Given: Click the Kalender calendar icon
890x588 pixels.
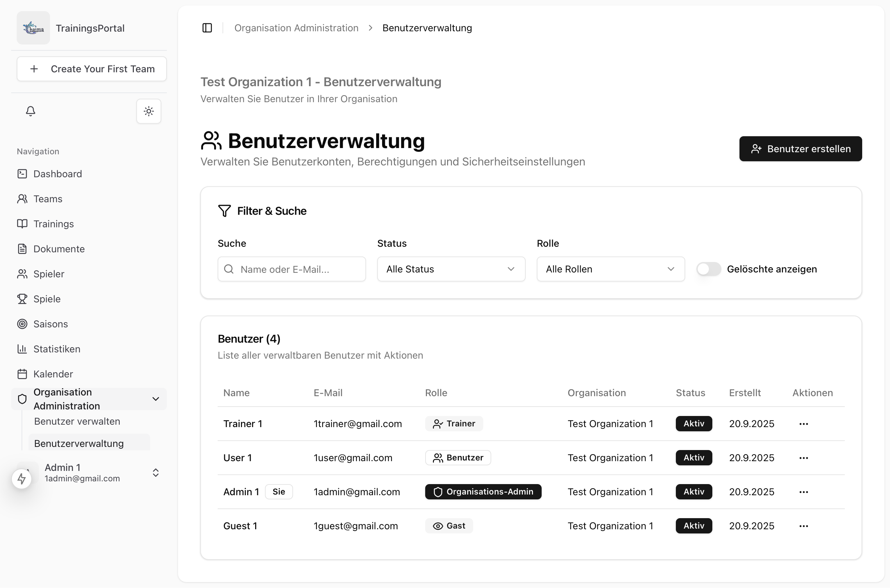Looking at the screenshot, I should (x=22, y=374).
